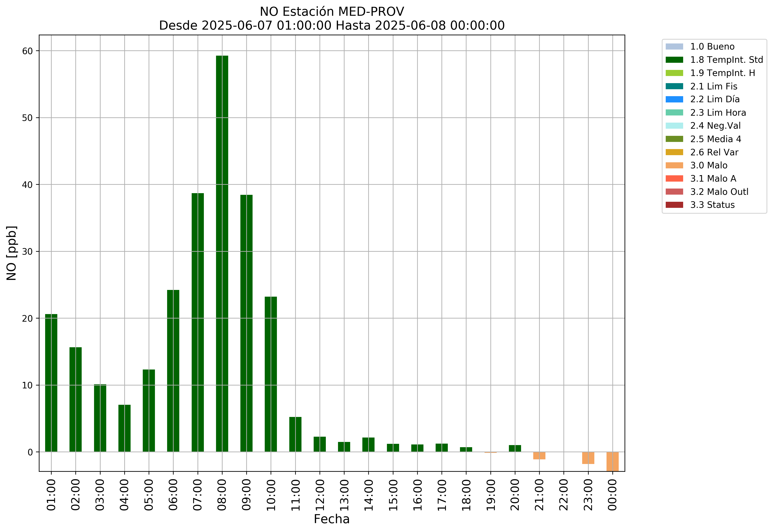
Task: Click the 10 y-axis tick label
Action: (28, 385)
